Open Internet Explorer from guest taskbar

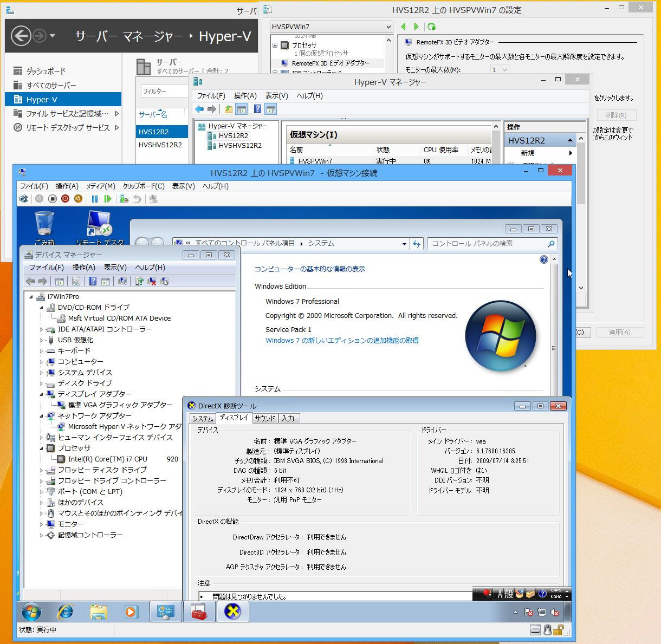(66, 612)
